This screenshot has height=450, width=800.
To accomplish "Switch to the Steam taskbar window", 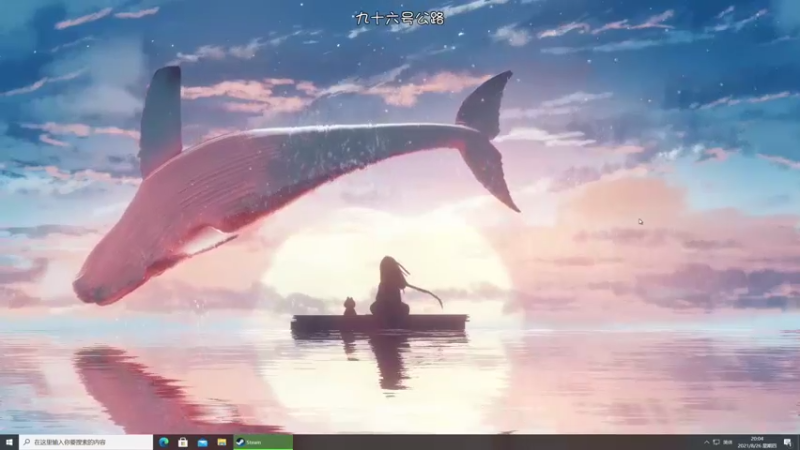I will coord(263,442).
